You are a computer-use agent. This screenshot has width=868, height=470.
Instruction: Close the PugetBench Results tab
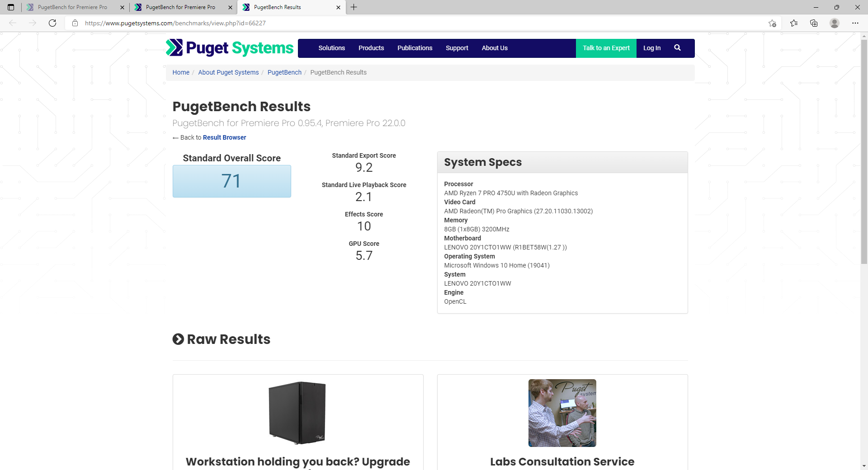click(x=338, y=7)
